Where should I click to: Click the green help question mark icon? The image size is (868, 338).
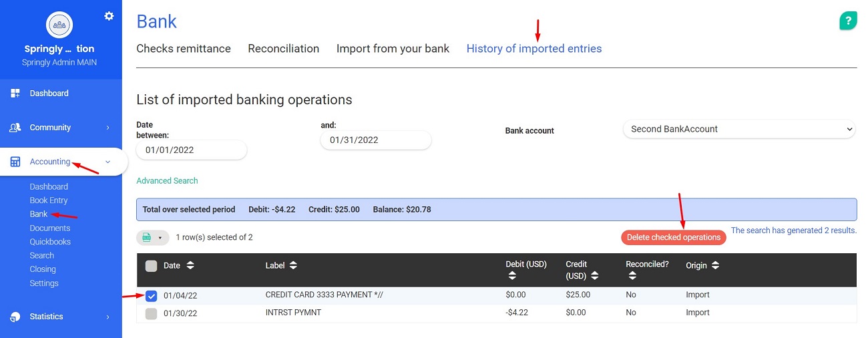848,21
